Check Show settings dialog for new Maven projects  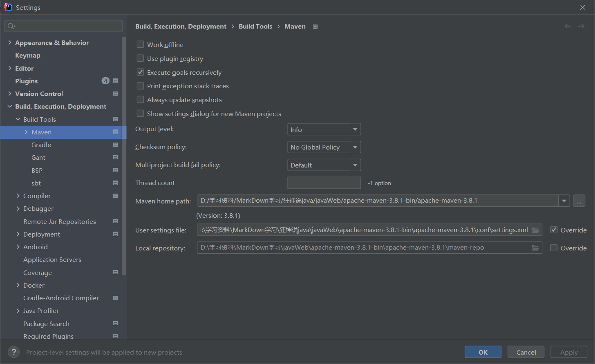tap(140, 113)
